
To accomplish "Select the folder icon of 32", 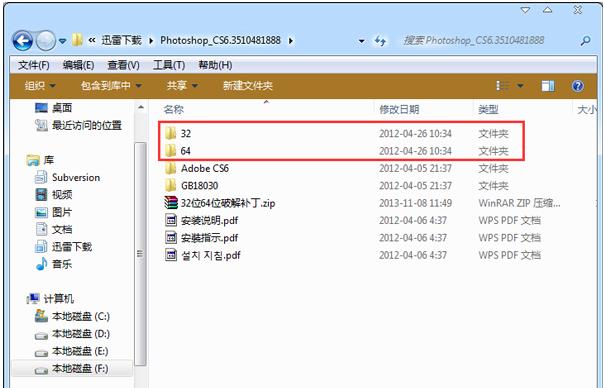I will [x=170, y=133].
